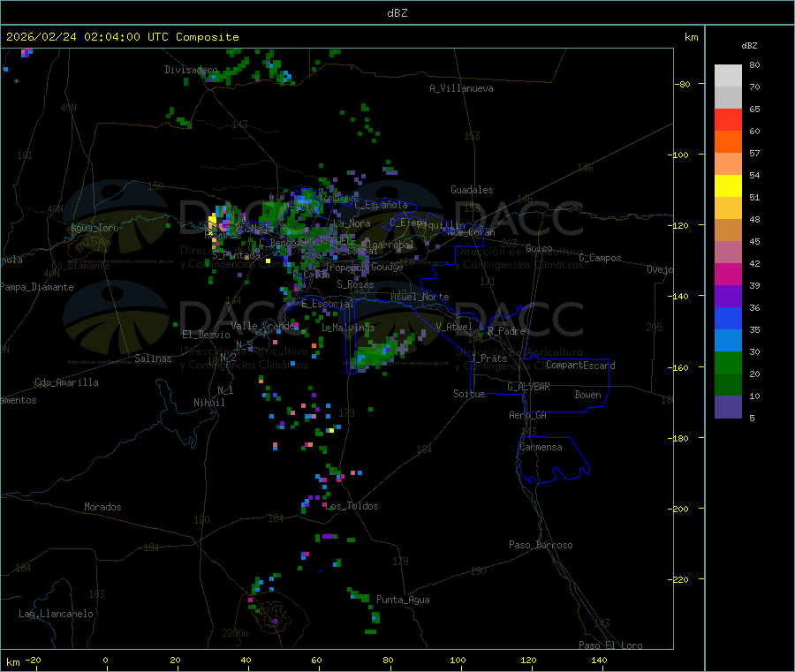
Task: Click the J_Prats map label
Action: [489, 358]
